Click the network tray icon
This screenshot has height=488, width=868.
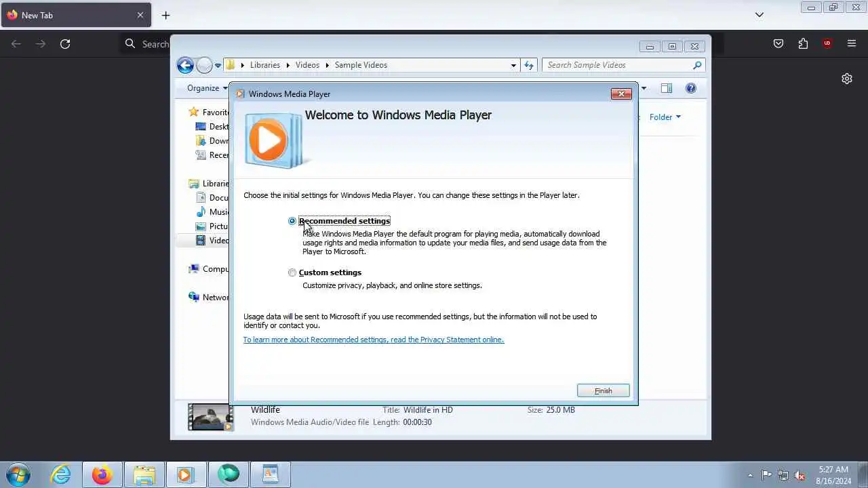[x=783, y=475]
